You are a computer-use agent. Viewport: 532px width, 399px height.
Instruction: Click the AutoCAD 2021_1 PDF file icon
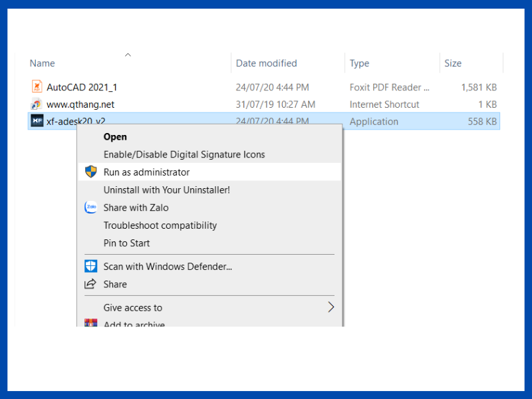pyautogui.click(x=37, y=87)
